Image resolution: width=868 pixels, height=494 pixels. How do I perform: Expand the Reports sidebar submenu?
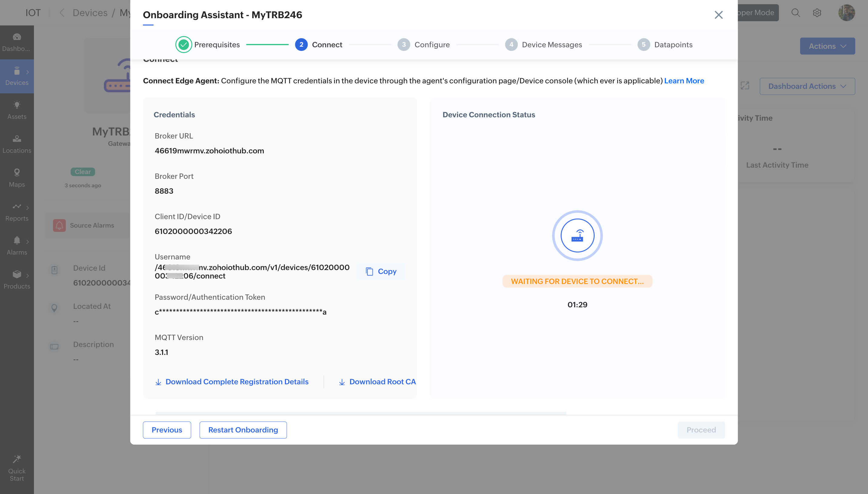[x=27, y=208]
